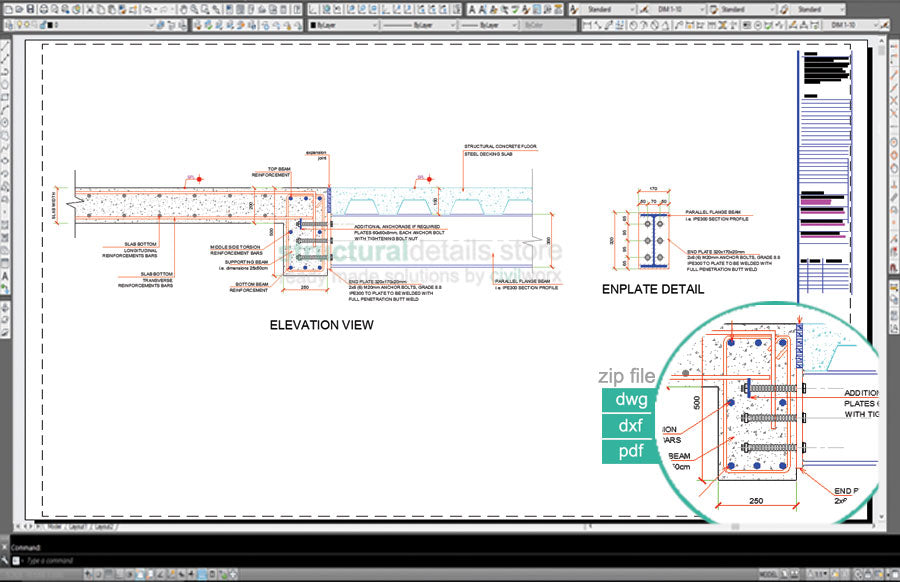
Task: Click the dxf file format label
Action: pyautogui.click(x=631, y=426)
